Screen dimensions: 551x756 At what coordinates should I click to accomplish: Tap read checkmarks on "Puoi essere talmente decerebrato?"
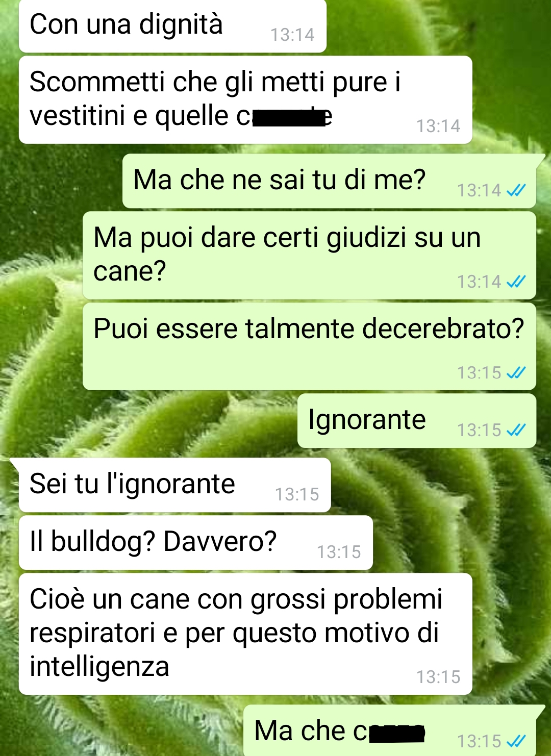point(516,373)
